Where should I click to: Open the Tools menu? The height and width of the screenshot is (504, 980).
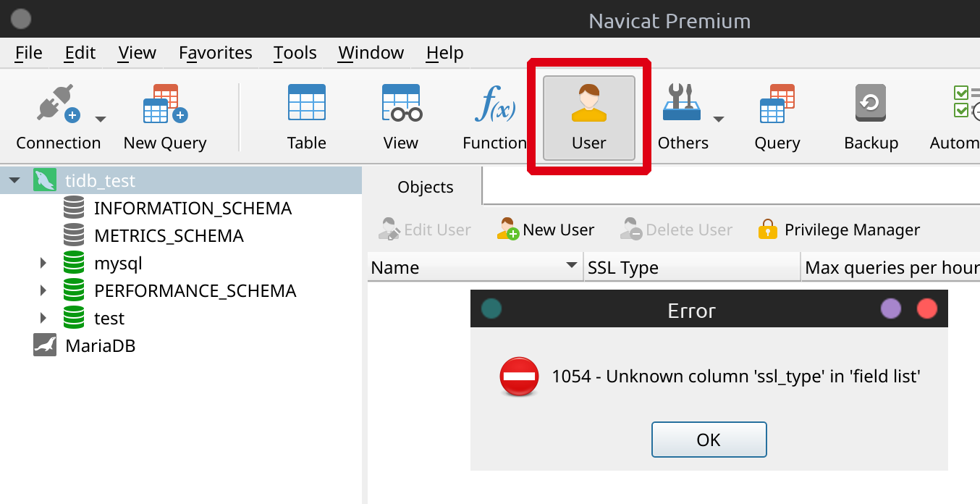click(x=295, y=53)
